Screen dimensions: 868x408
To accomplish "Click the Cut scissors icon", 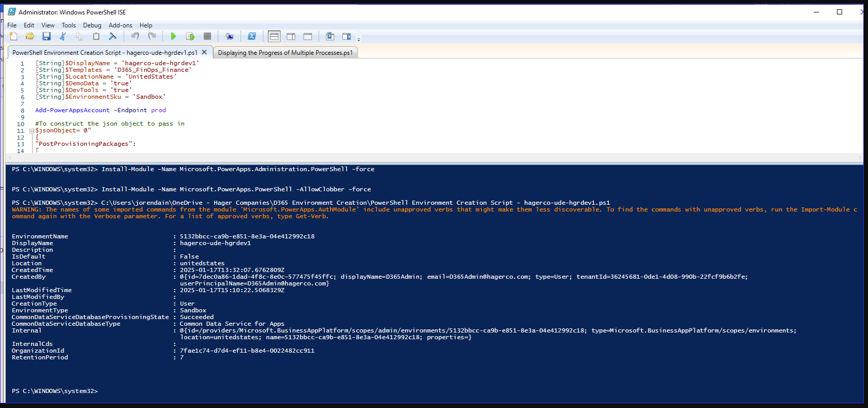I will click(x=63, y=36).
